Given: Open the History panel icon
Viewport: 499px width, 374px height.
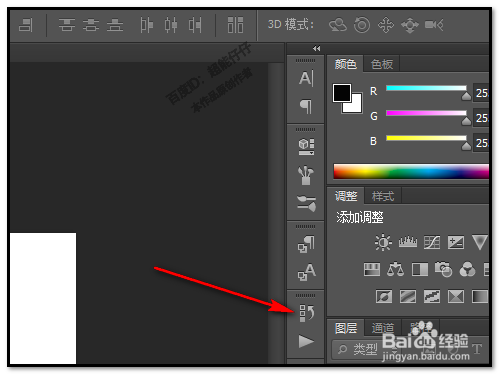Looking at the screenshot, I should (x=306, y=313).
